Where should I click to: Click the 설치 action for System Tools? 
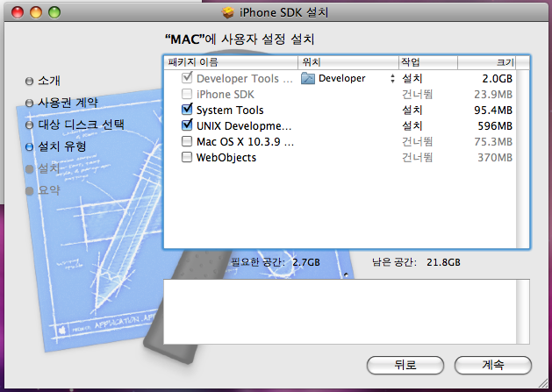[412, 110]
